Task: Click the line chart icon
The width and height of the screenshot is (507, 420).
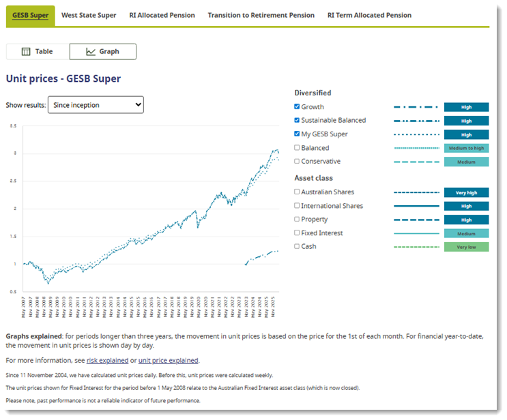Action: (91, 51)
